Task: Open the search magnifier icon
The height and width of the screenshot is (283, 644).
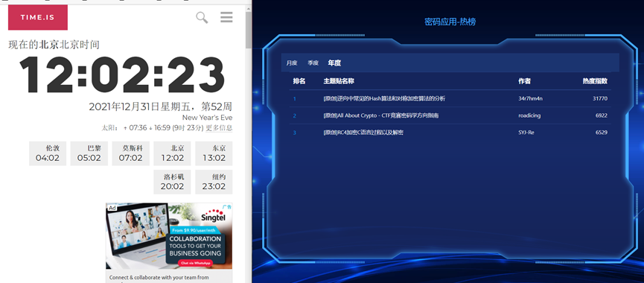Action: (x=202, y=18)
